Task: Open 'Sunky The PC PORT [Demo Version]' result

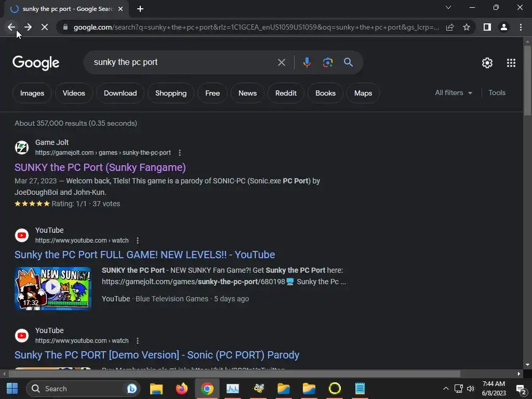Action: [x=157, y=355]
